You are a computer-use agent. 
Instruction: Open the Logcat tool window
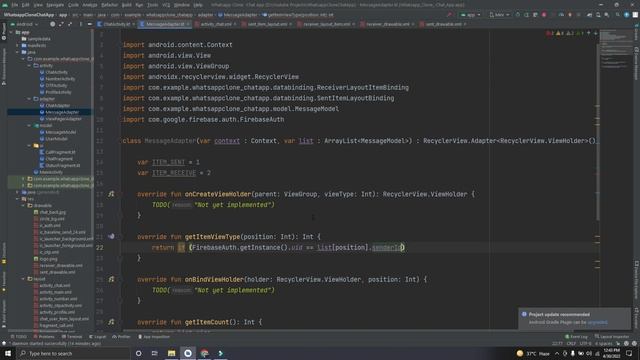tap(97, 337)
